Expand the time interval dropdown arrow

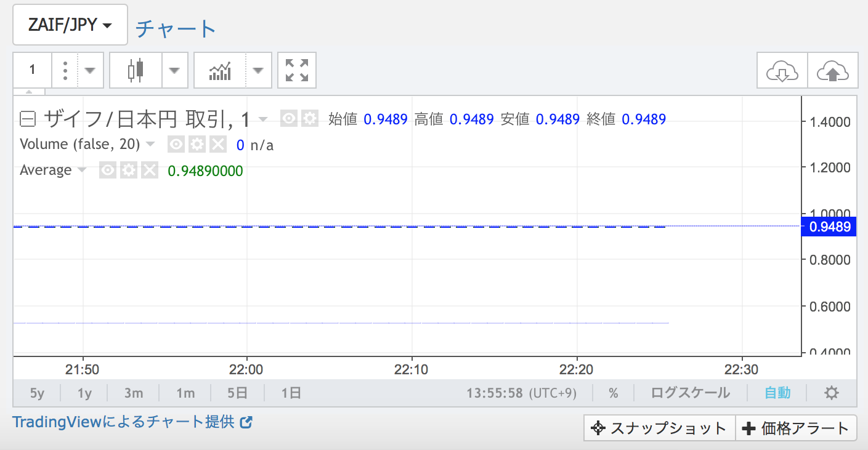point(90,70)
